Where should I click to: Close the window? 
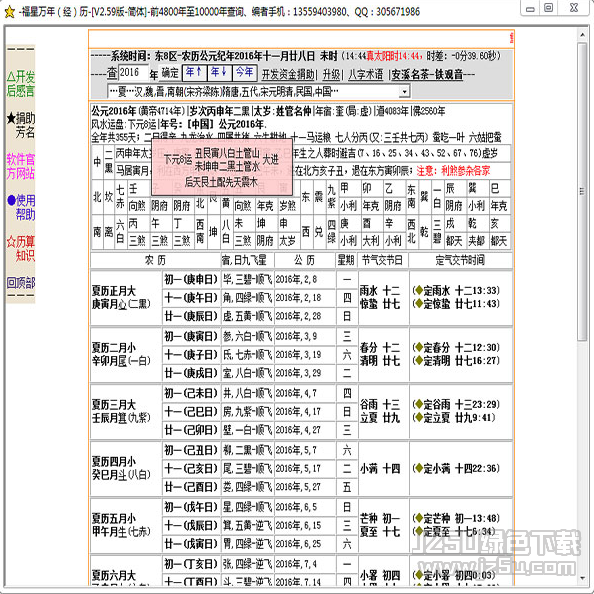[574, 8]
